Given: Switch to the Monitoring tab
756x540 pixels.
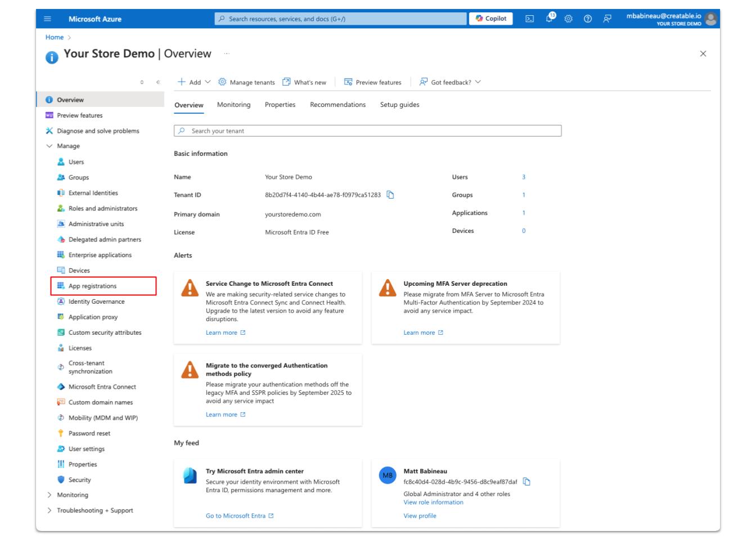Looking at the screenshot, I should 233,105.
